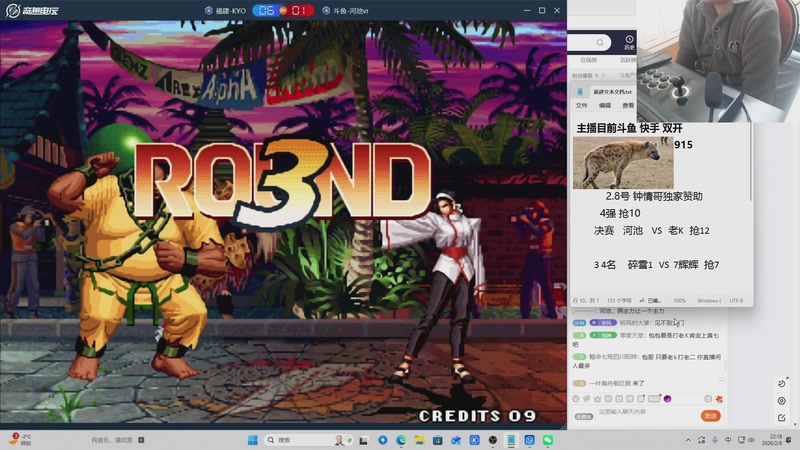Image resolution: width=800 pixels, height=450 pixels.
Task: Click the volume icon in the system tray
Action: click(x=751, y=440)
